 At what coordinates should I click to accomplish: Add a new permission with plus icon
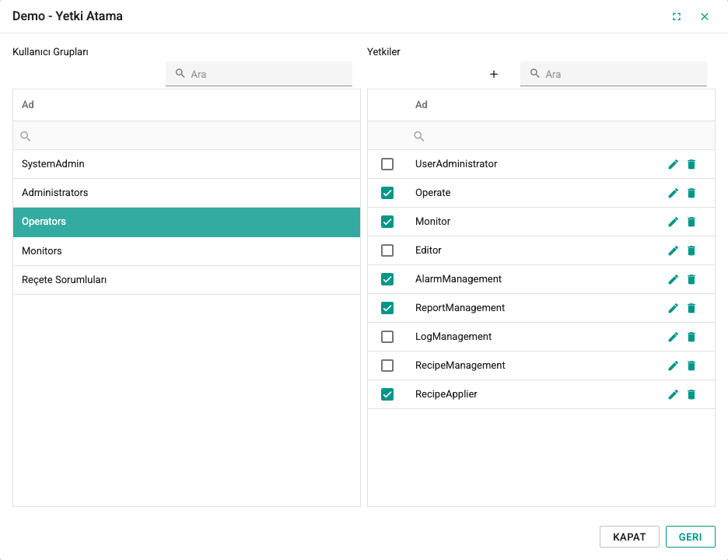tap(494, 75)
